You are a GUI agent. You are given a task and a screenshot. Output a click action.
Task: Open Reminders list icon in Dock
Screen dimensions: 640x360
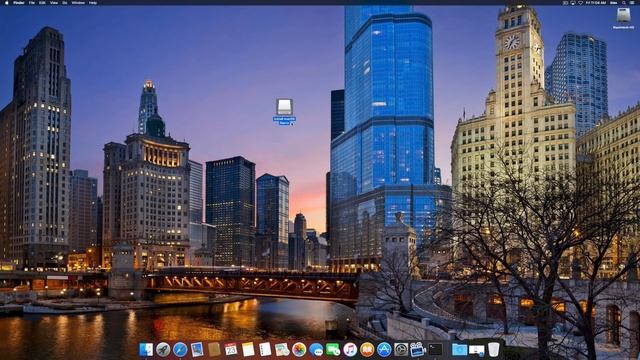coord(265,349)
